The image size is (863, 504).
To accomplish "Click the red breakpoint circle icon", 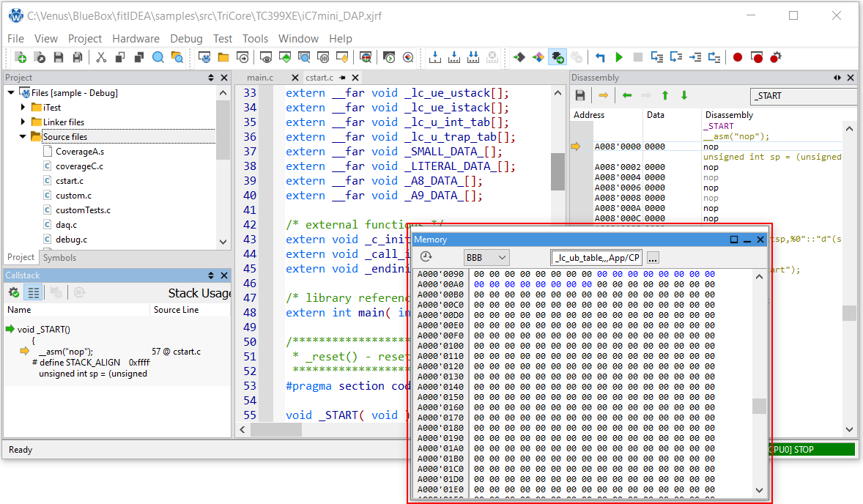I will click(737, 57).
